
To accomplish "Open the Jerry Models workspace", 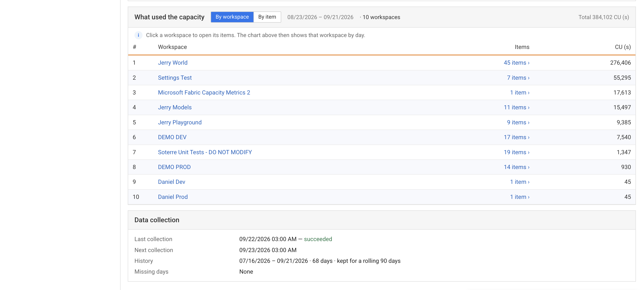I will tap(175, 107).
